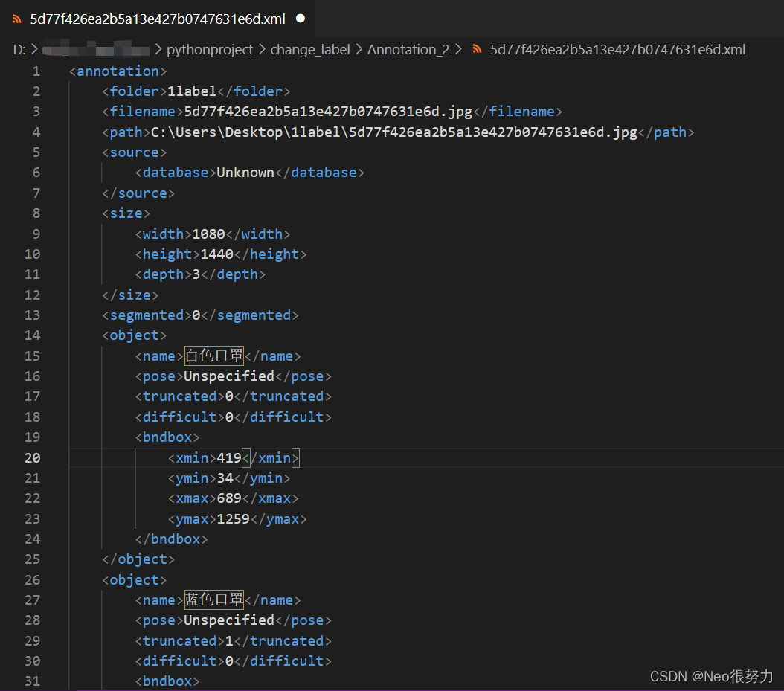Click the highlighted name 蓝色口罩 on line 27
The width and height of the screenshot is (784, 691).
tap(214, 600)
